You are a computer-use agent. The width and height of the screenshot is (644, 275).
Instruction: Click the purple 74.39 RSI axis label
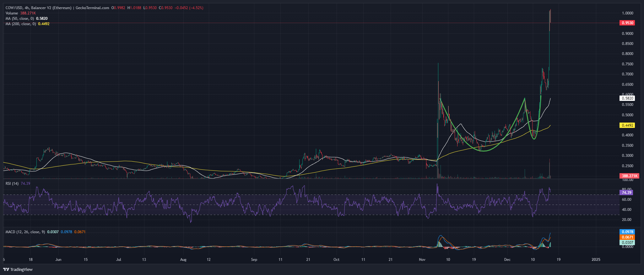click(626, 193)
